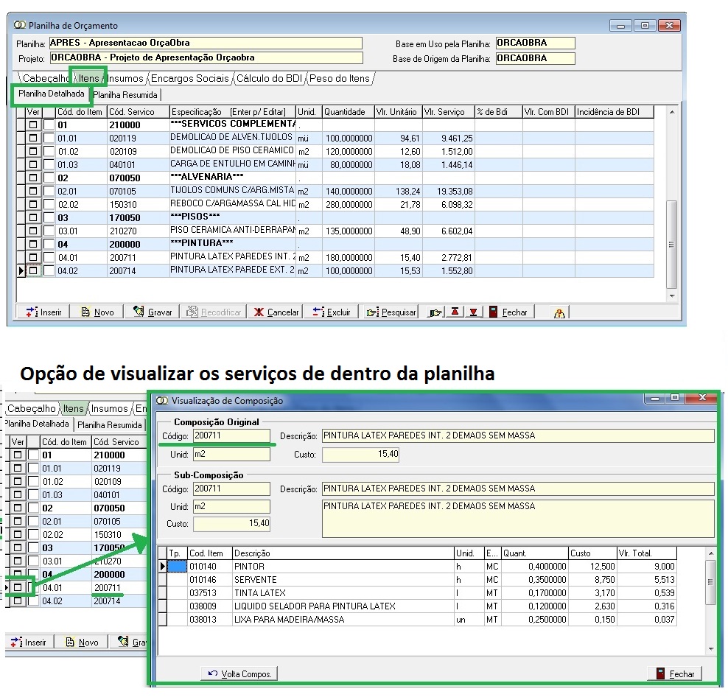Click the vertical scrollbar thumb of the upper budget grid
Screen dimensions: 728x700
(x=671, y=245)
